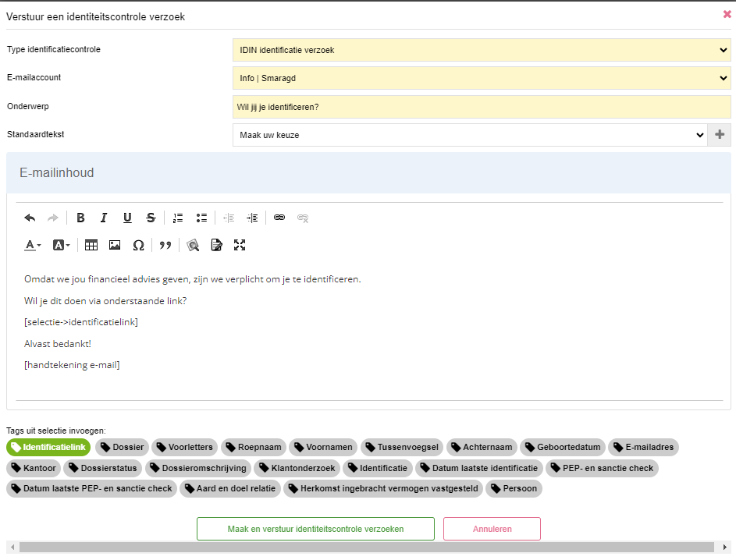Image resolution: width=736 pixels, height=560 pixels.
Task: Maximize the editor to fullscreen
Action: tap(240, 246)
